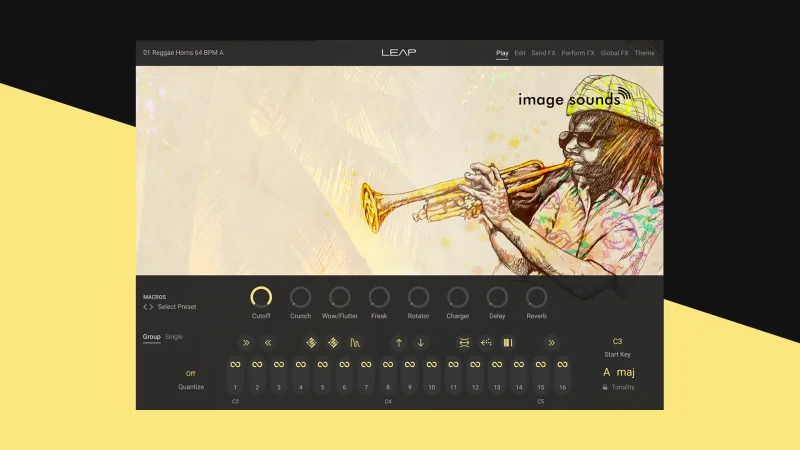Click the loop icon on pad 7
This screenshot has width=800, height=450.
coord(366,364)
